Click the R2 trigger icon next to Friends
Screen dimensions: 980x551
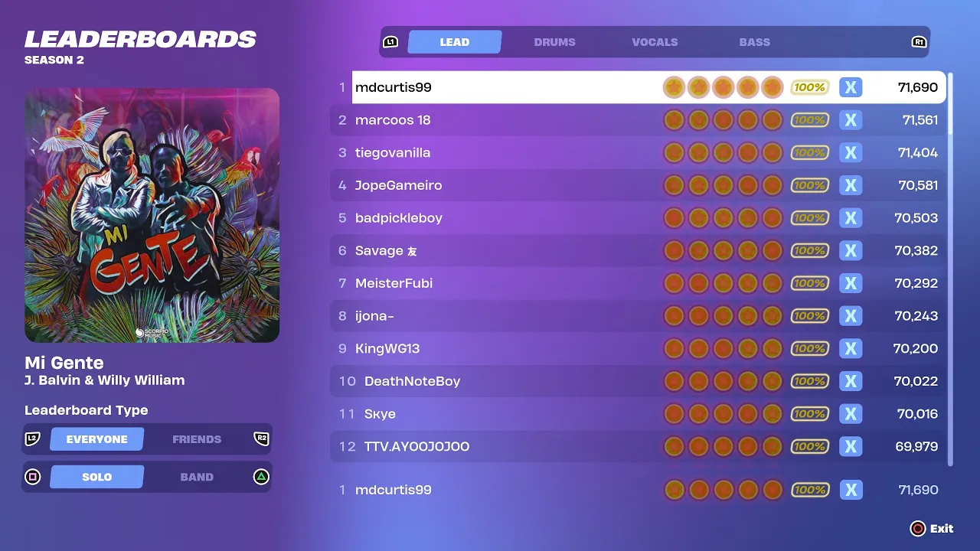[262, 439]
